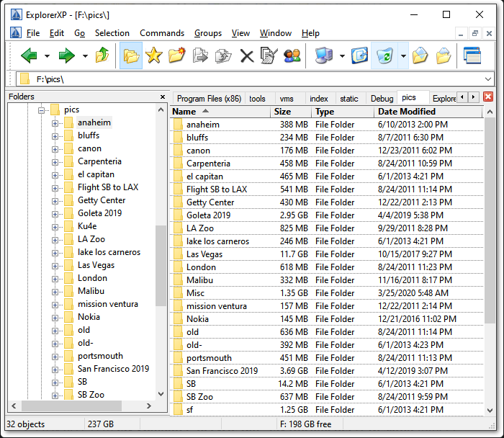Viewport: 504px width, 438px height.
Task: Click the green Back arrow
Action: coord(29,56)
